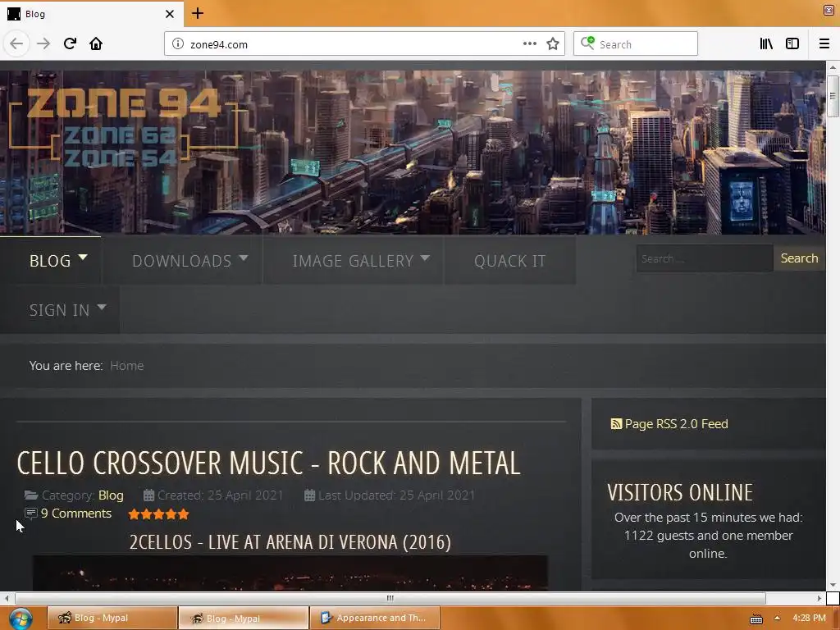Click 2CELLOS Live at Arena di Verona heading

290,542
